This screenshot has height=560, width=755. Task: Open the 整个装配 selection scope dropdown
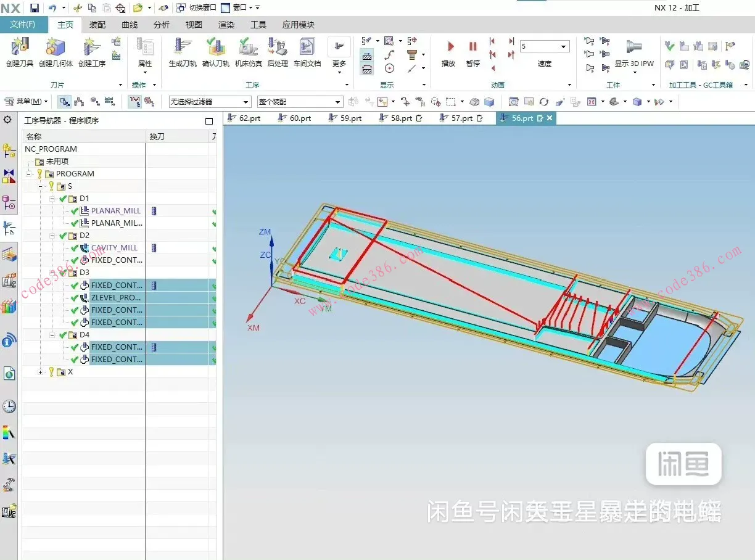tap(337, 102)
